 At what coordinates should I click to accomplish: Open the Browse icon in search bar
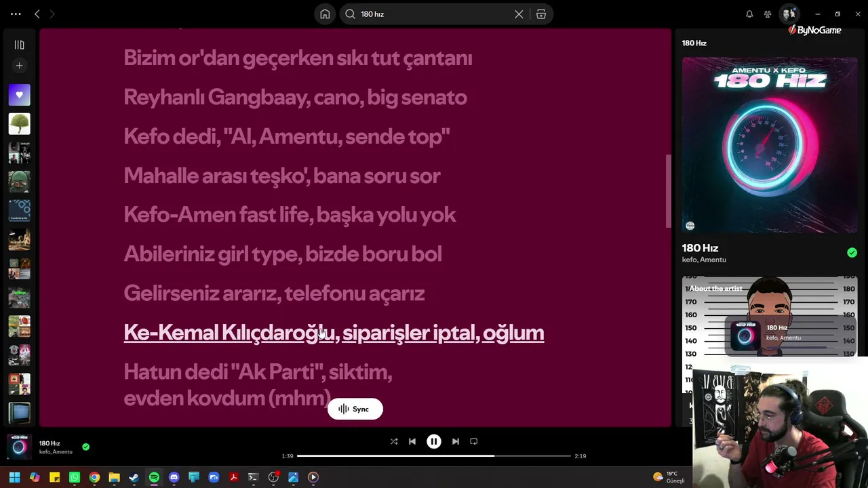tap(541, 14)
